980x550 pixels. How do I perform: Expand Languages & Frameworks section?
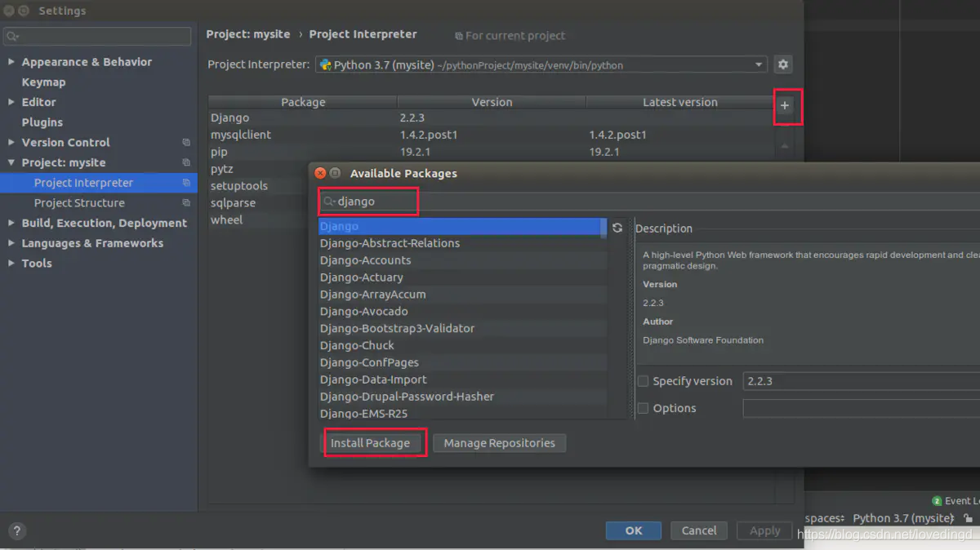tap(11, 243)
